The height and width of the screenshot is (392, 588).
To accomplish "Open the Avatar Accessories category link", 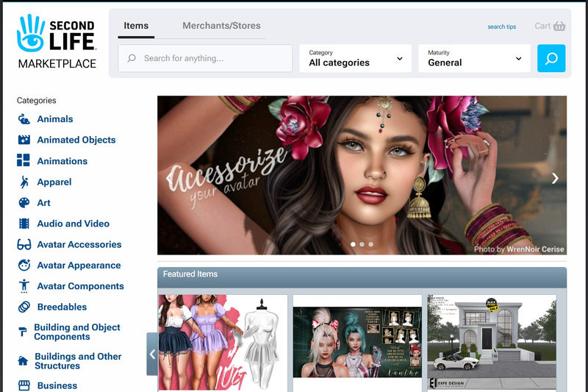I will (79, 245).
